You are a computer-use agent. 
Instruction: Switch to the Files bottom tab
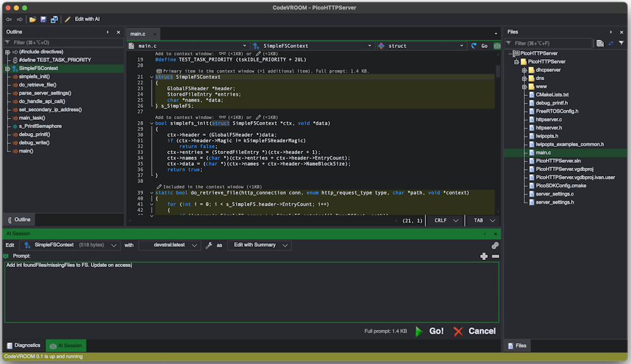coord(517,346)
